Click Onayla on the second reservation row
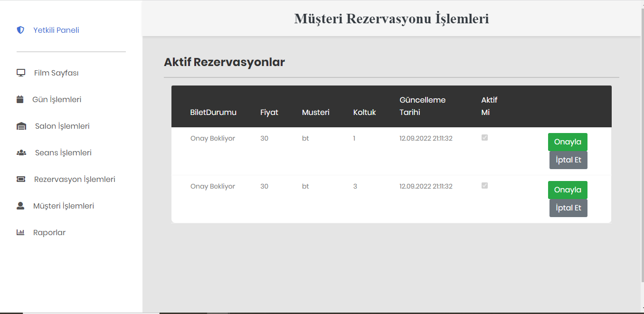The height and width of the screenshot is (314, 644). pyautogui.click(x=568, y=190)
